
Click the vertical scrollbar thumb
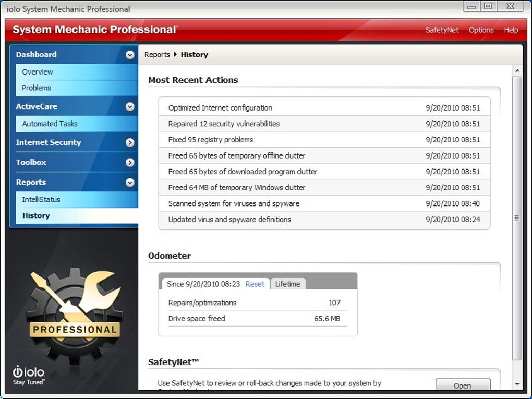(517, 218)
